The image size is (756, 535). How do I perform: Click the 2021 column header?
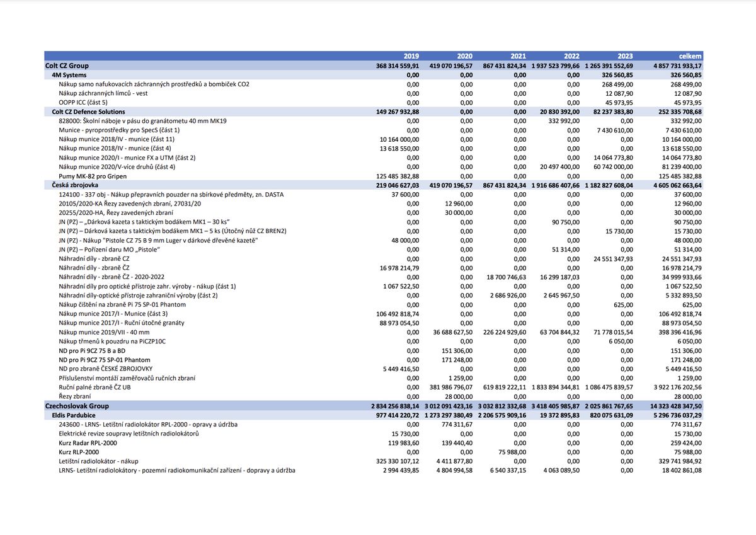click(518, 56)
